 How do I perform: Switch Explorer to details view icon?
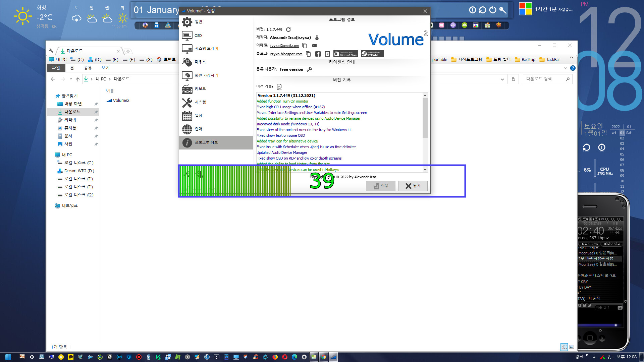[x=564, y=347]
